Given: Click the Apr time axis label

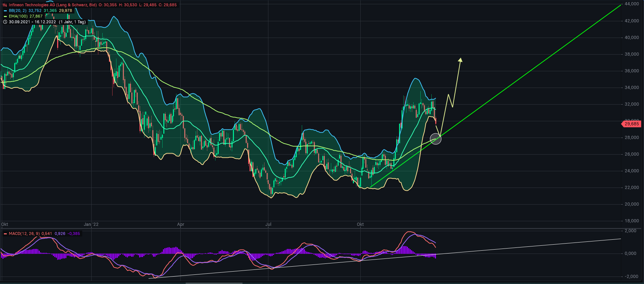Looking at the screenshot, I should coord(180,224).
